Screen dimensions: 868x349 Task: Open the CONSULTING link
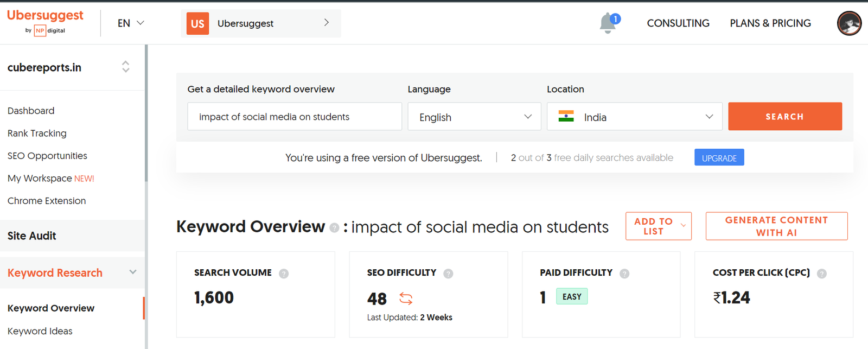(678, 23)
